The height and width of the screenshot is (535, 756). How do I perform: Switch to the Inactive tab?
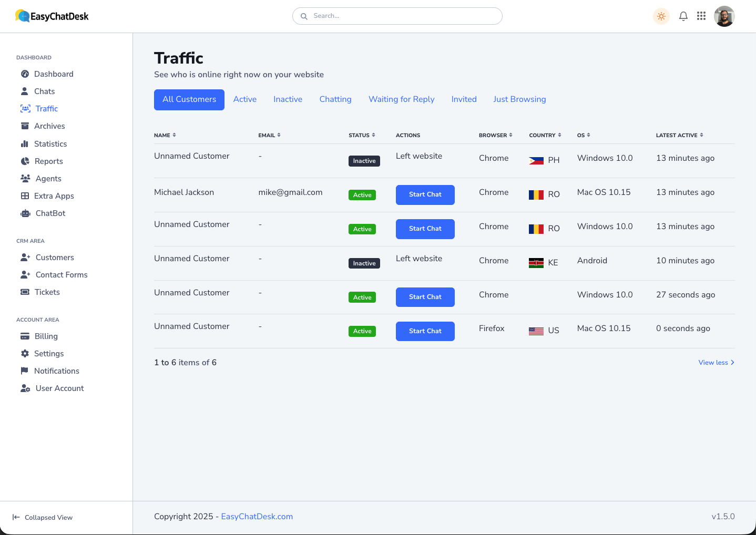coord(288,99)
